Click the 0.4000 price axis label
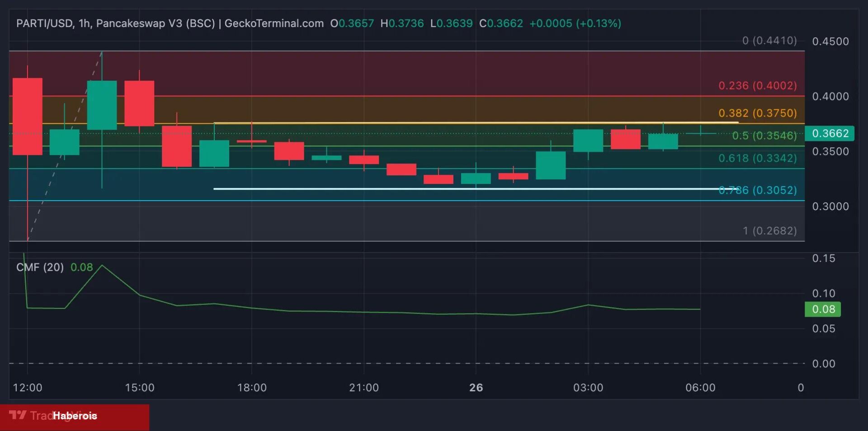Image resolution: width=868 pixels, height=431 pixels. point(830,96)
